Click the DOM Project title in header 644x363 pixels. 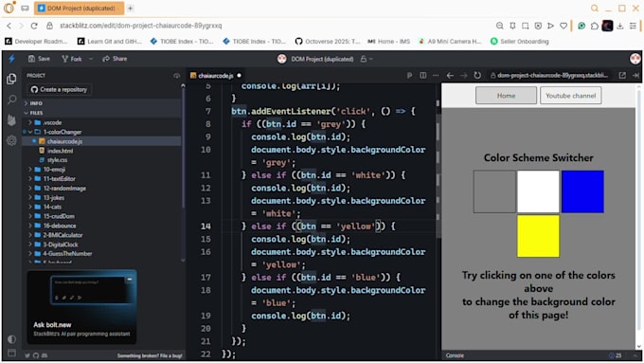(322, 59)
